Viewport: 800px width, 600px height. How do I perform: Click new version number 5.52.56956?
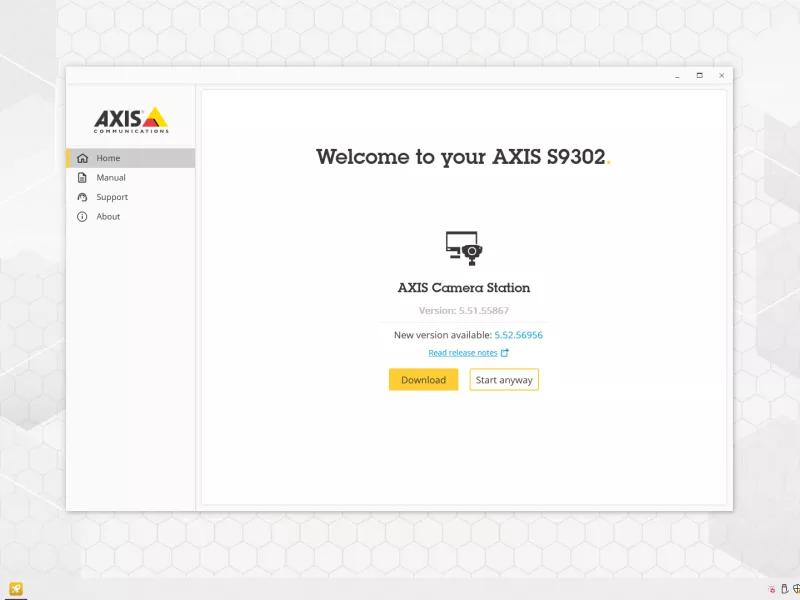[x=518, y=335]
